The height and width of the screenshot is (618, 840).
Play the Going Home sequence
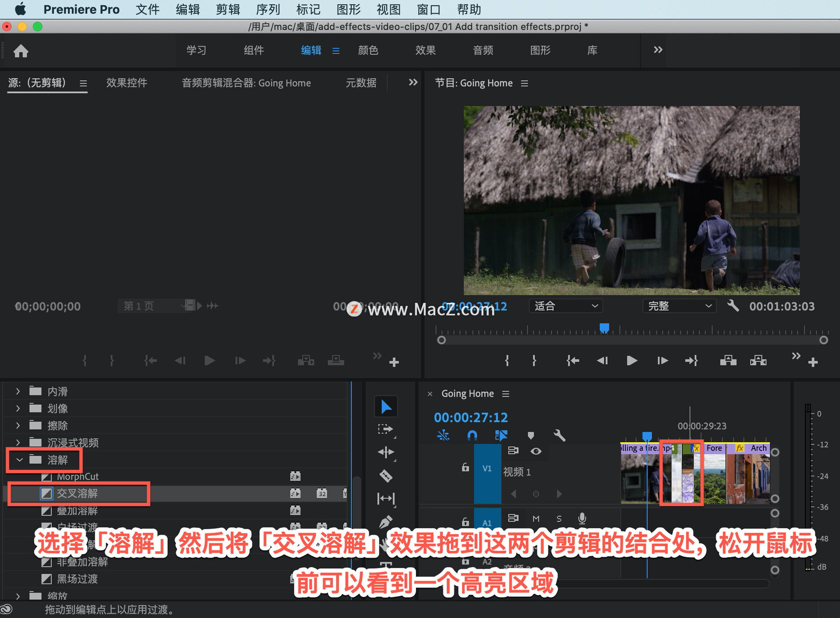(631, 361)
